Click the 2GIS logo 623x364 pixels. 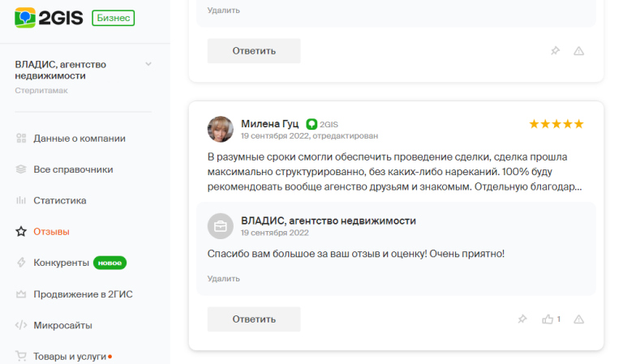tap(49, 18)
